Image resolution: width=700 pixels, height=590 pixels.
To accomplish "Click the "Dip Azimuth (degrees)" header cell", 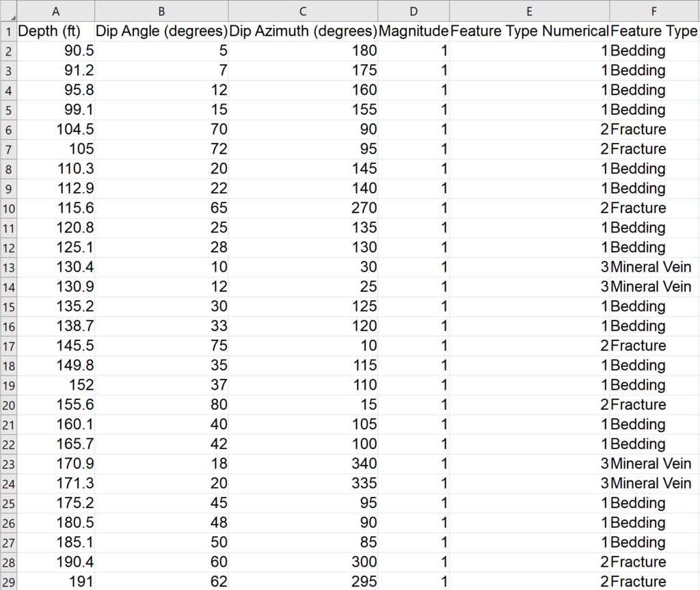I will (303, 31).
